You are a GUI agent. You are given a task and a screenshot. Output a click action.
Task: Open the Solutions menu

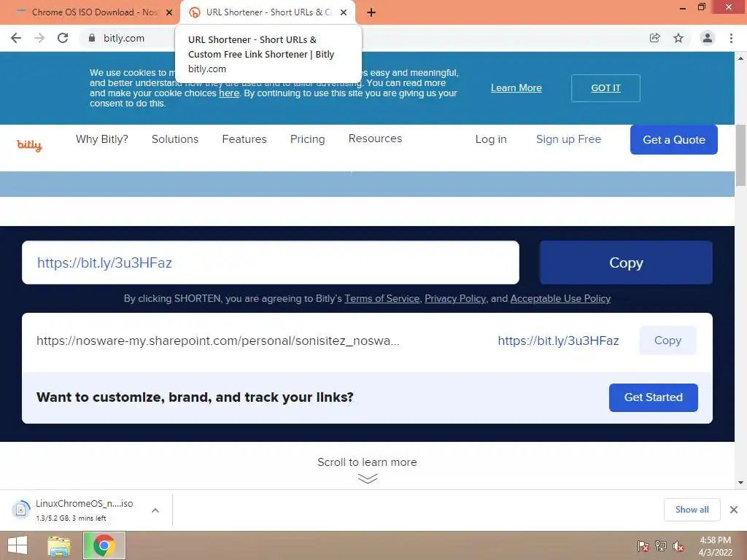pyautogui.click(x=175, y=139)
